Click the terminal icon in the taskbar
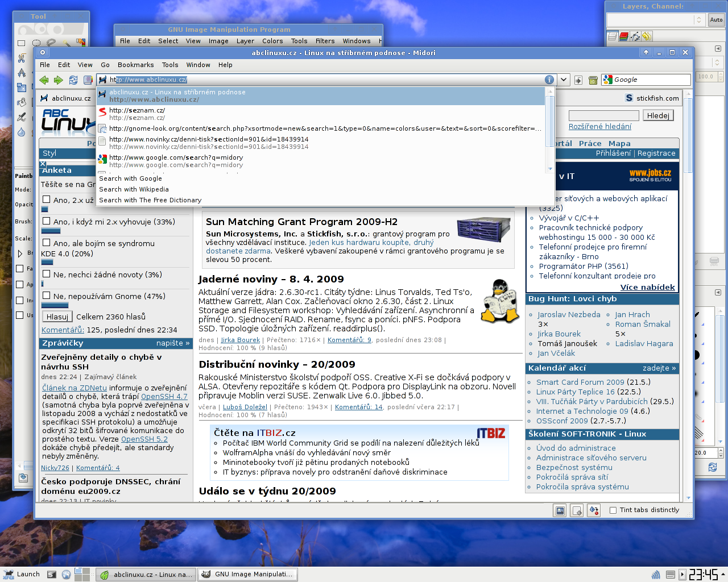The height and width of the screenshot is (582, 728). pos(52,575)
